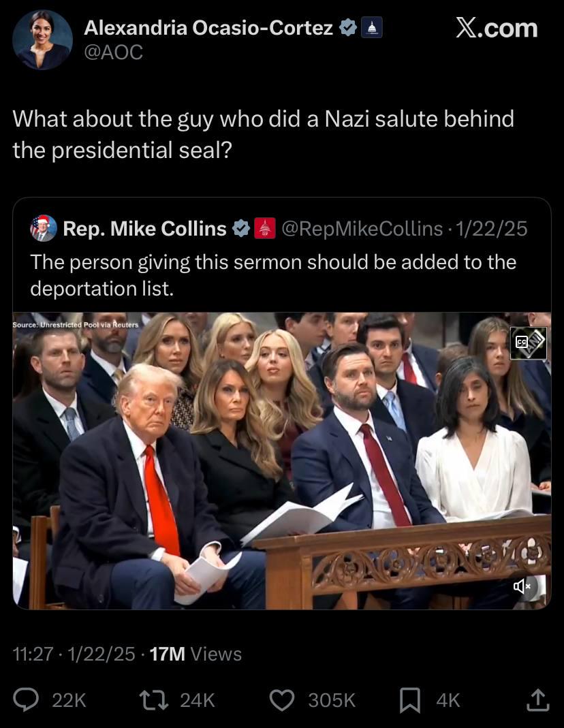Toggle closed captions CC on video
564x728 pixels.
click(522, 342)
